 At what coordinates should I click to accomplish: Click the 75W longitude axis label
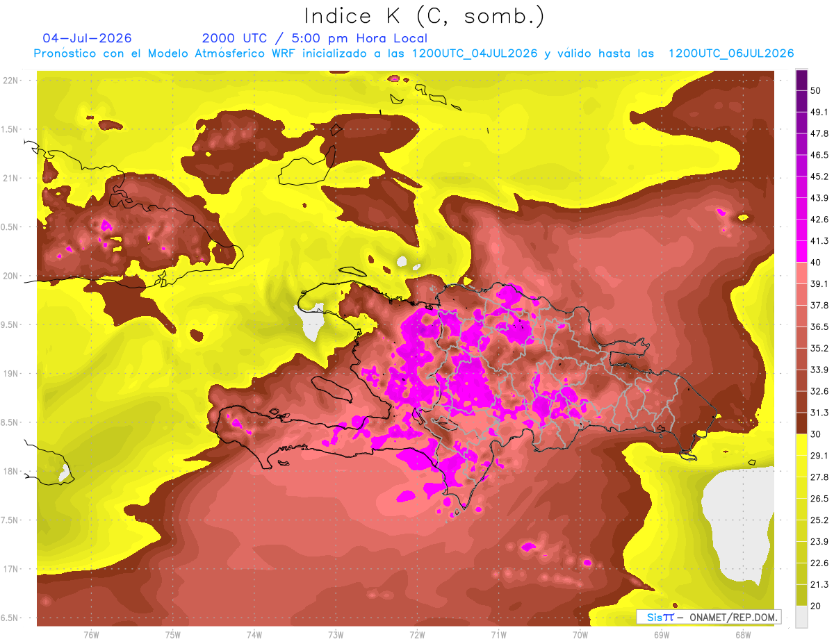point(173,635)
